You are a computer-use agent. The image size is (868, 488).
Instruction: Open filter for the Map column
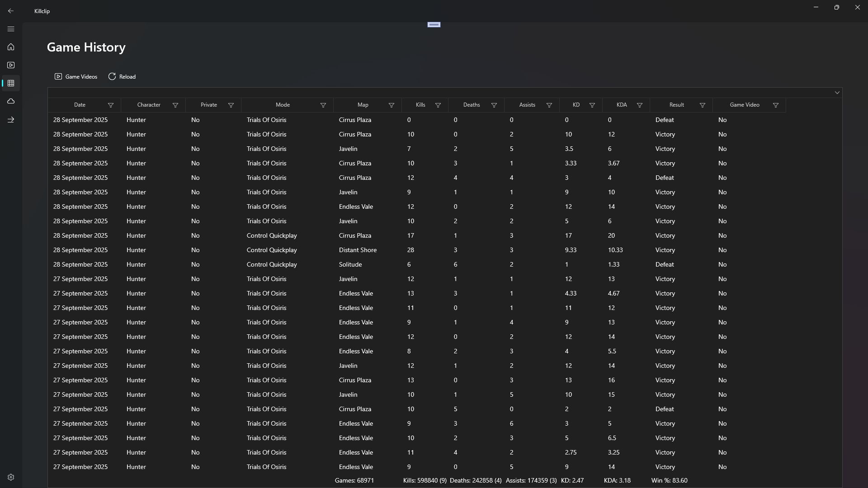point(392,105)
